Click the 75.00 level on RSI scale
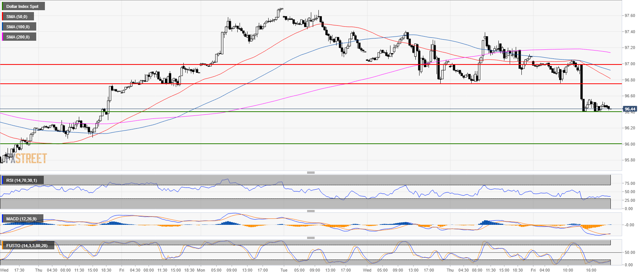The width and height of the screenshot is (644, 275). coord(630,183)
